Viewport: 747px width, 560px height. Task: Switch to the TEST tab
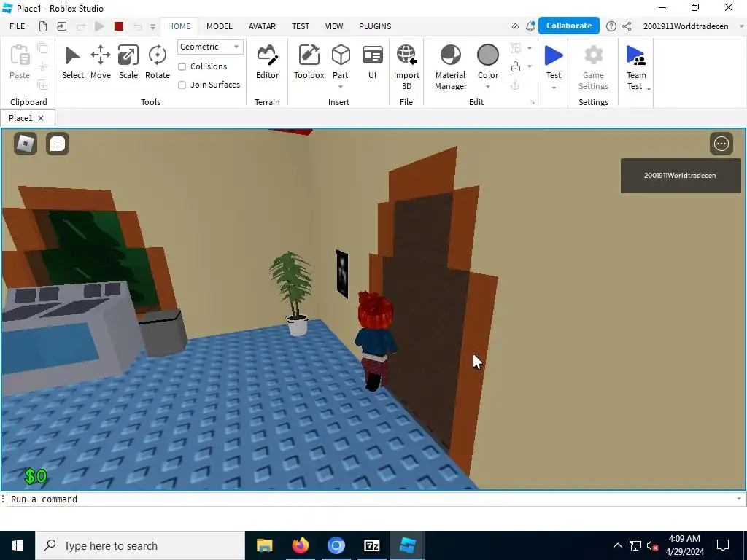(300, 26)
